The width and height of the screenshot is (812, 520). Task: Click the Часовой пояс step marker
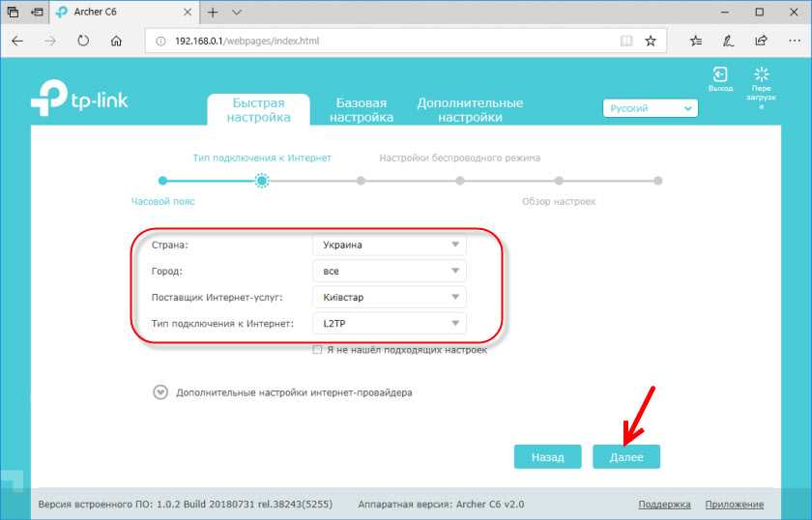[x=162, y=180]
